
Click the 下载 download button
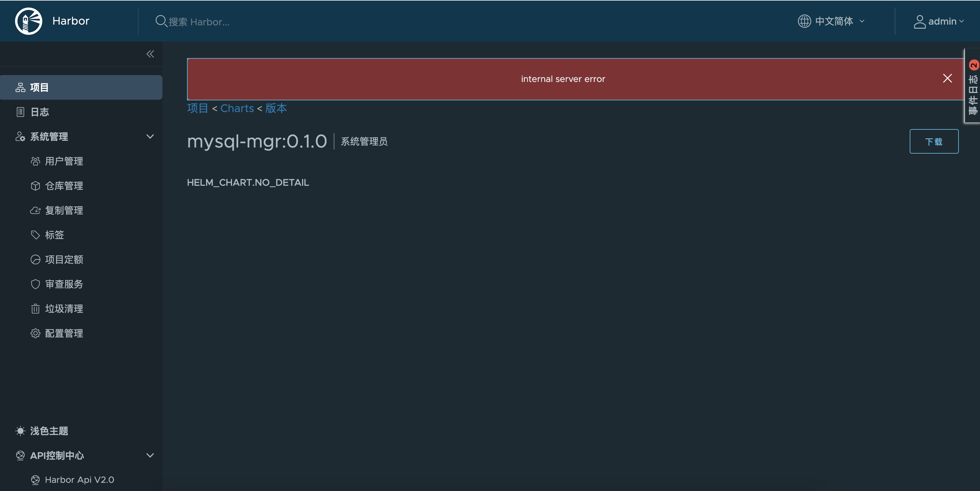click(x=934, y=141)
